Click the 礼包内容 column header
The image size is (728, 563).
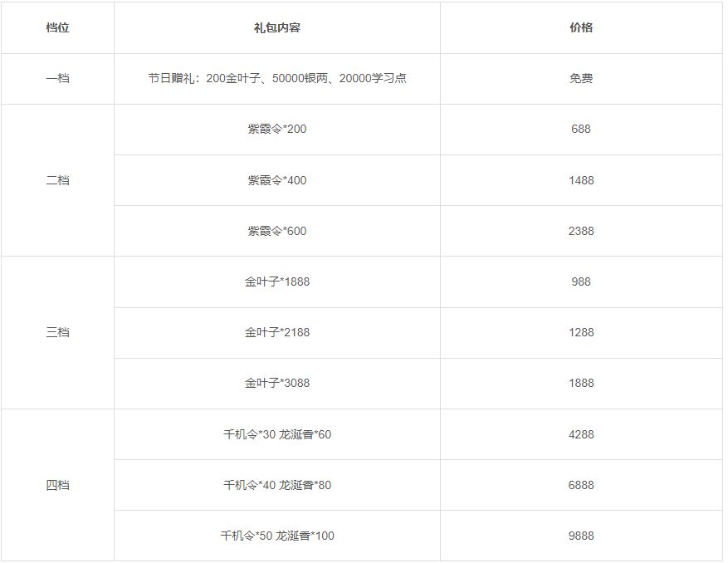(x=277, y=27)
